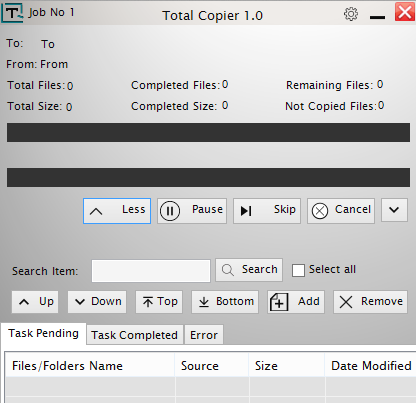Screen dimensions: 416x403
Task: Click the upper dark progress bar
Action: coord(208,133)
